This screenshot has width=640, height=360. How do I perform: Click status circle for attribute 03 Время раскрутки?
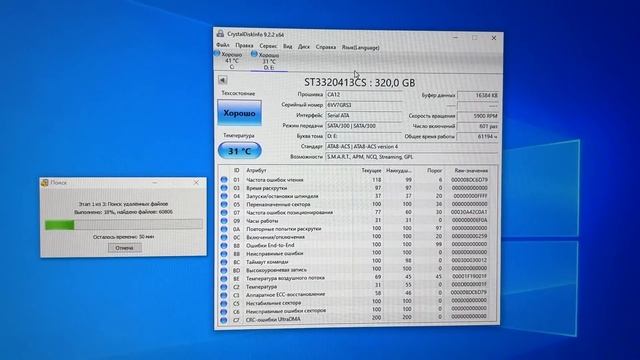point(224,188)
